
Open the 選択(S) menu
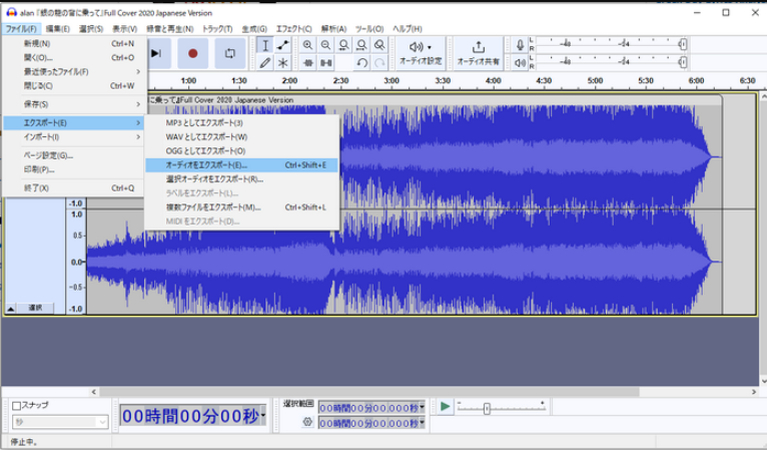[91, 29]
